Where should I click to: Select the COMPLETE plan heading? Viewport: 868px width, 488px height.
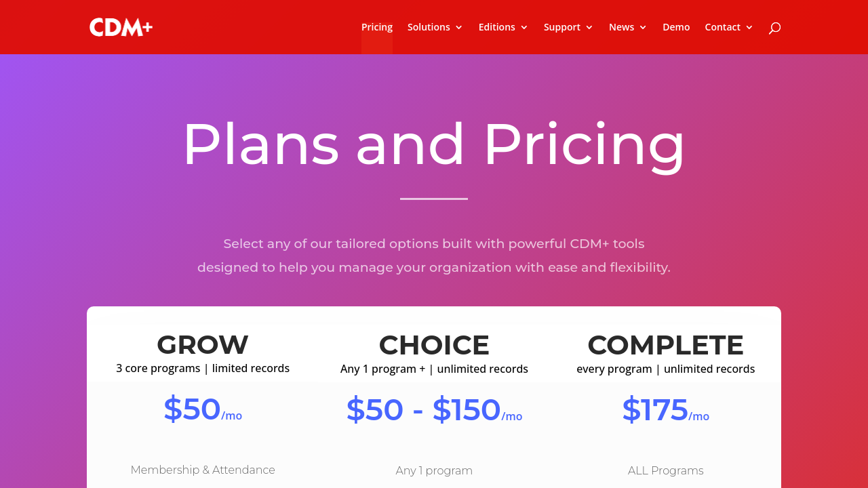tap(665, 345)
